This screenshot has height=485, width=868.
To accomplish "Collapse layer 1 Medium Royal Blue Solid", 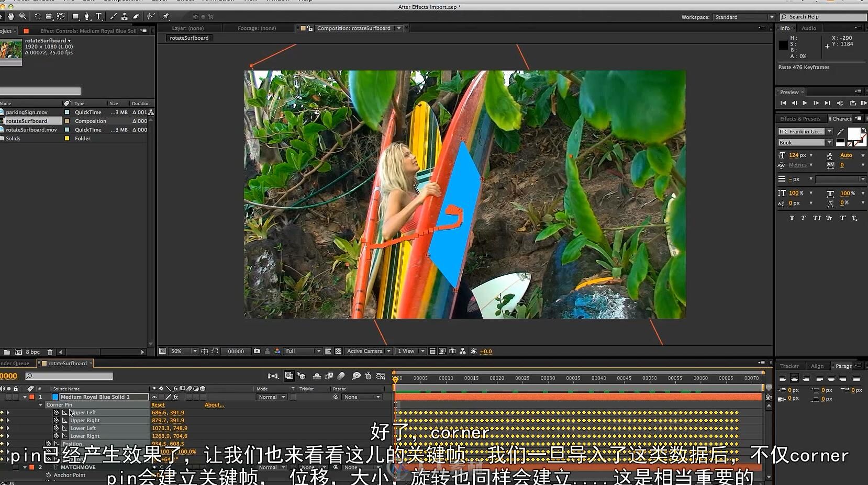I will pos(25,397).
